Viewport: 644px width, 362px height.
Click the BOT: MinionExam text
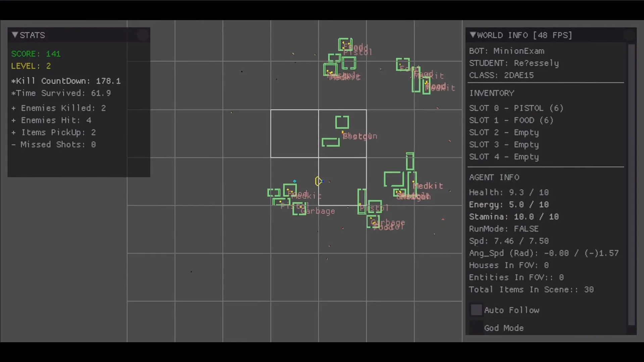507,51
